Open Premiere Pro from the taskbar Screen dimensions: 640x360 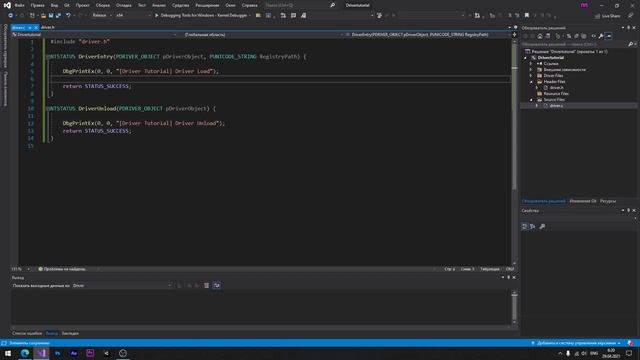(x=90, y=353)
